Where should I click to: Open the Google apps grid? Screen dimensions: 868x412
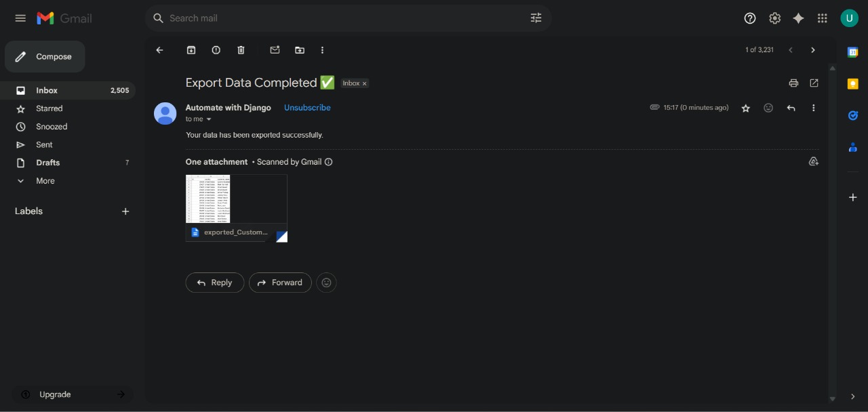point(822,18)
